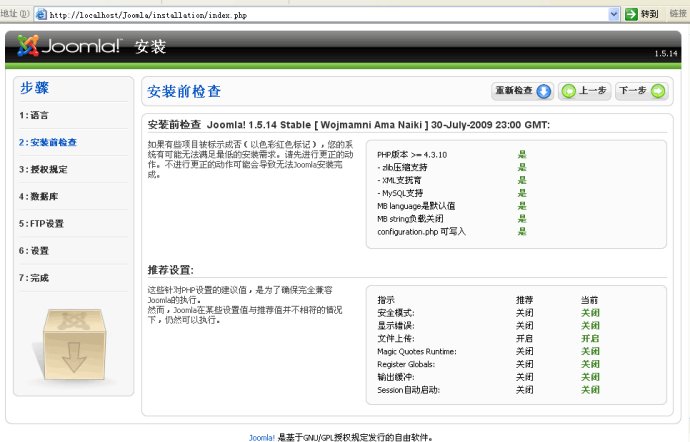The image size is (690, 442).
Task: Click the 显示错误 row label
Action: click(396, 326)
